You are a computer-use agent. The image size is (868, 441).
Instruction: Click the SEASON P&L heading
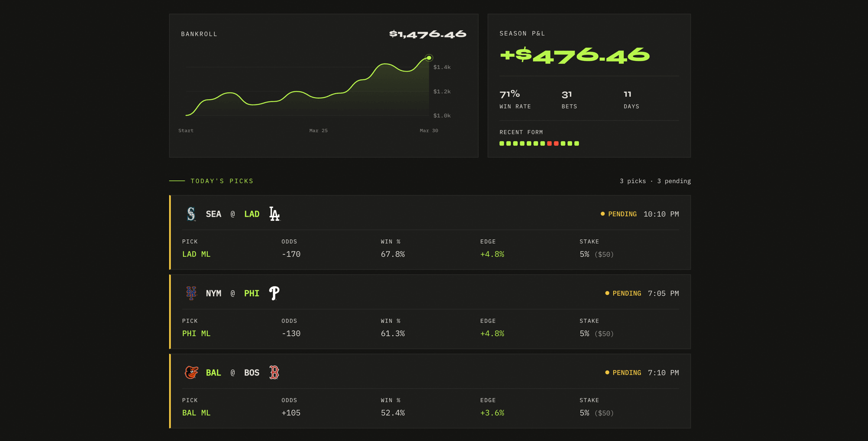click(x=522, y=33)
